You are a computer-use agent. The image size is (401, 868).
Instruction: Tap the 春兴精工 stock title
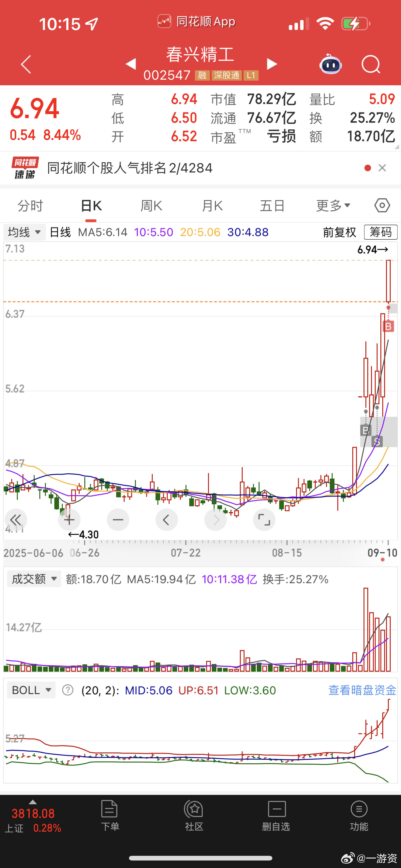point(200,55)
